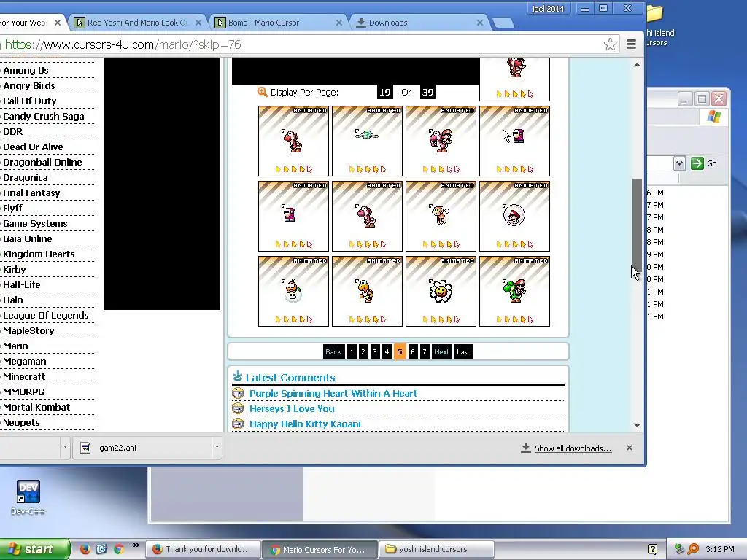Go to page 3
This screenshot has height=560, width=747.
375,351
